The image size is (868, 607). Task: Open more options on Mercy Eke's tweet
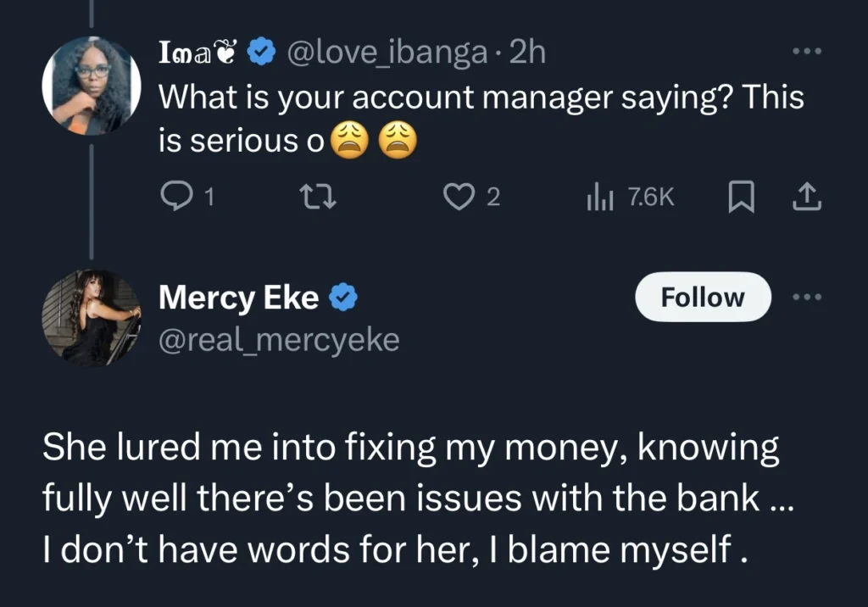pyautogui.click(x=807, y=297)
